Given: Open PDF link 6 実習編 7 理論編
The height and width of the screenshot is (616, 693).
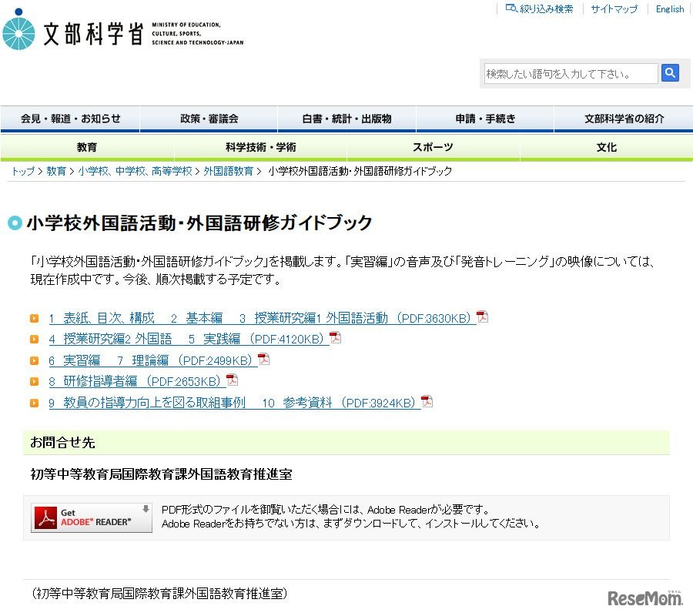Looking at the screenshot, I should pos(153,360).
